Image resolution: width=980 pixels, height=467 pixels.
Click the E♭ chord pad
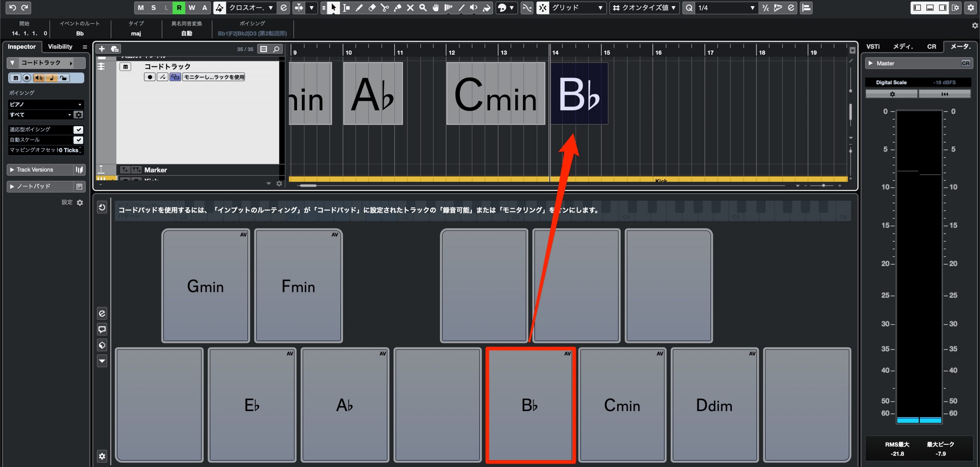pos(252,405)
